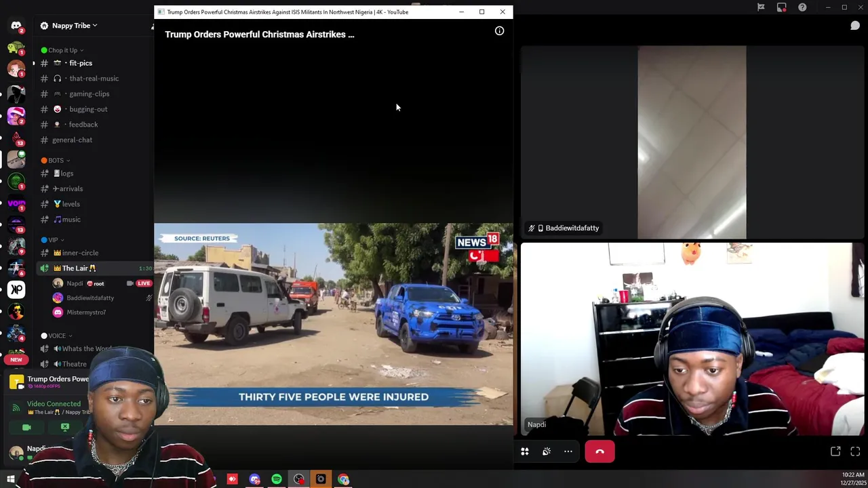Click Napdi webcam video tile

coord(693,339)
